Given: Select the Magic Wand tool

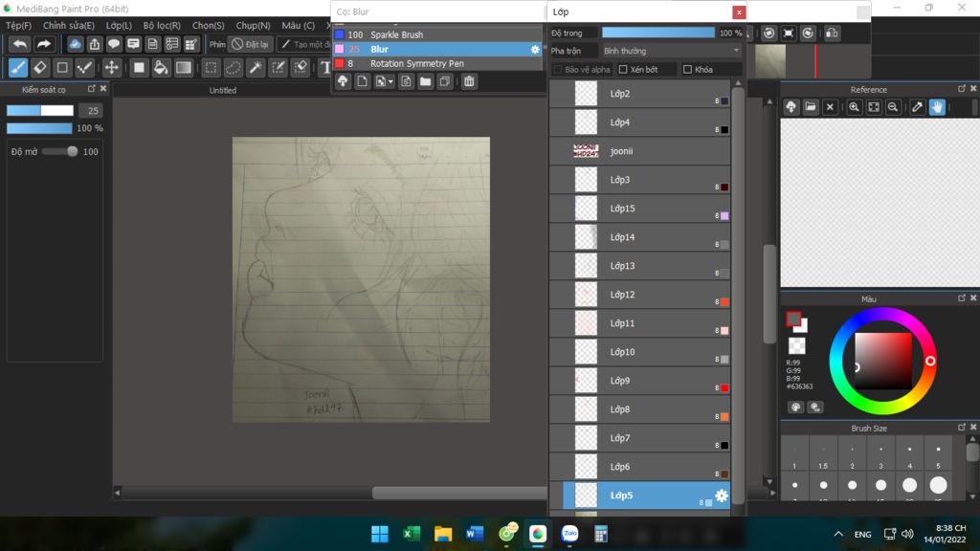Looking at the screenshot, I should point(256,67).
